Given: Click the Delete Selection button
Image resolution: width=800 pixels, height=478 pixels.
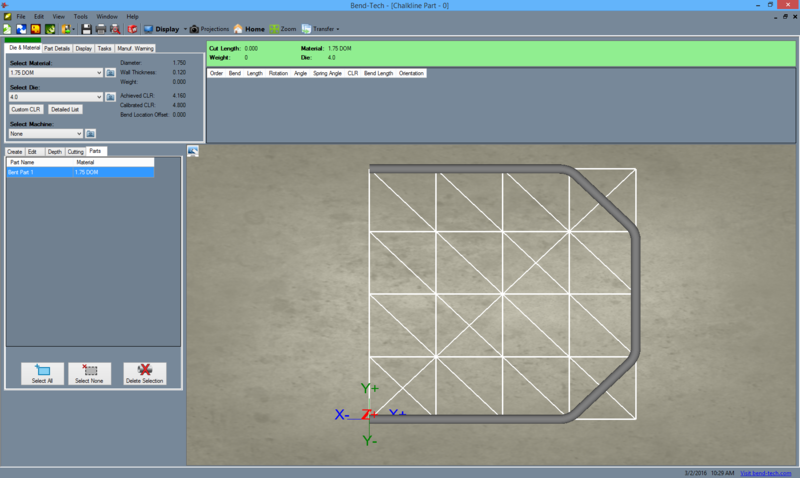Looking at the screenshot, I should point(145,373).
